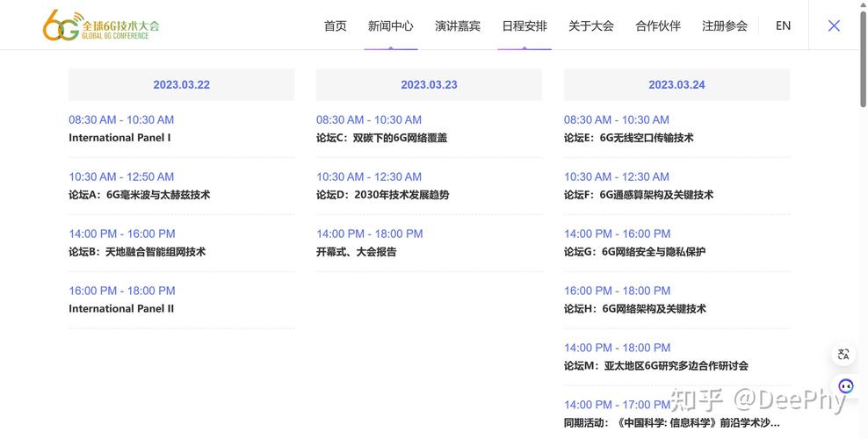
Task: Click 14:00 PM - 18:00 PM under 2023.03.23
Action: point(370,234)
